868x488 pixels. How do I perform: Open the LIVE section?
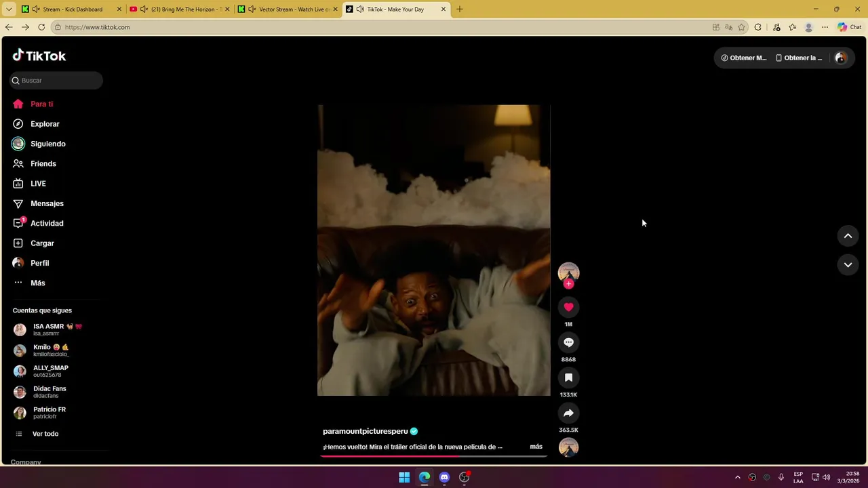coord(29,184)
